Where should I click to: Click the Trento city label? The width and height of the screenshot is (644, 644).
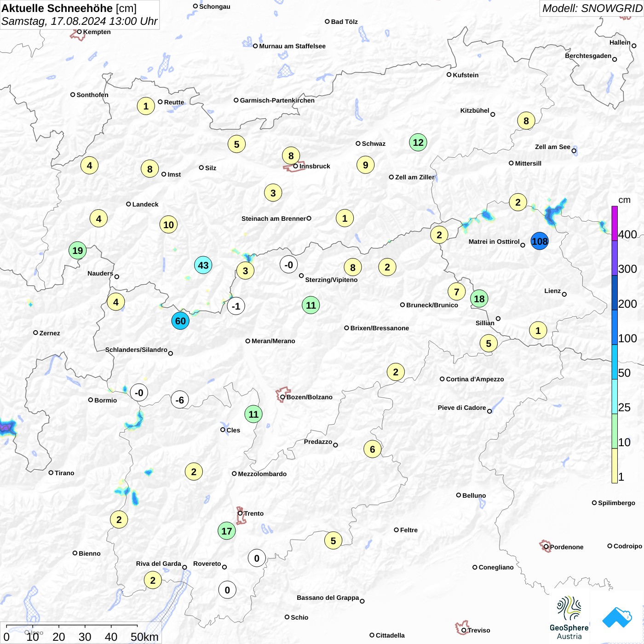254,513
